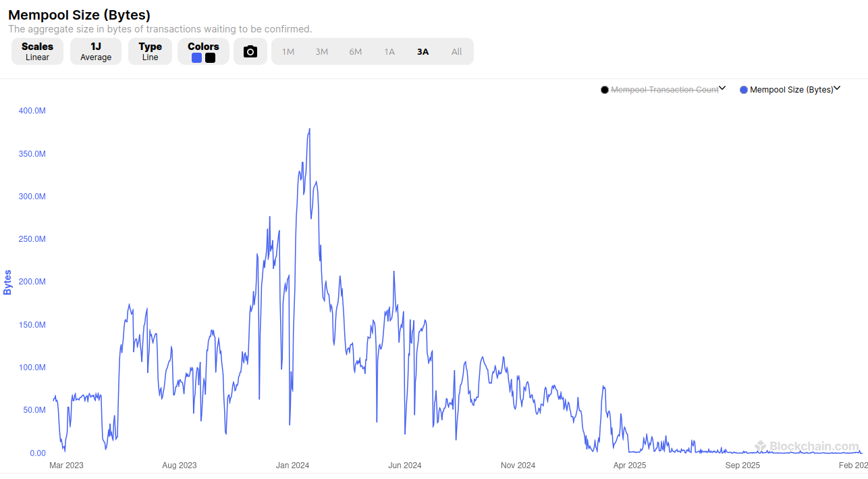Click the camera screenshot icon
868x479 pixels.
click(x=250, y=52)
